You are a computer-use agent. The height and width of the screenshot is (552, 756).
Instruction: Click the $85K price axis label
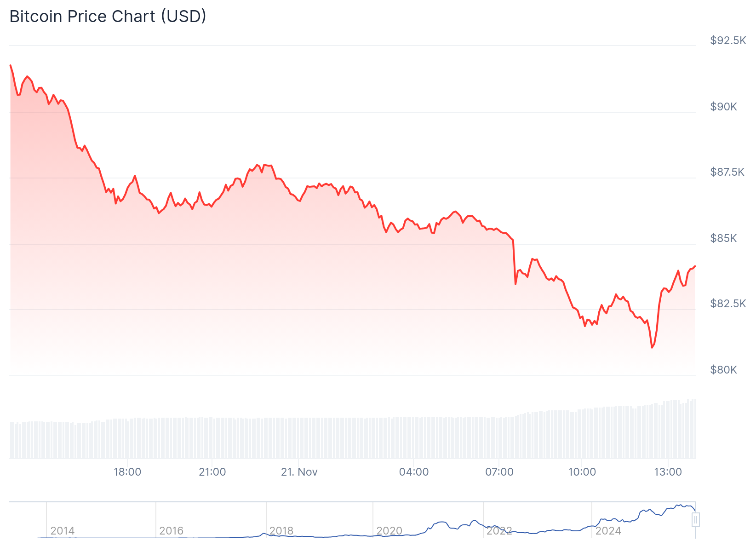pos(723,238)
